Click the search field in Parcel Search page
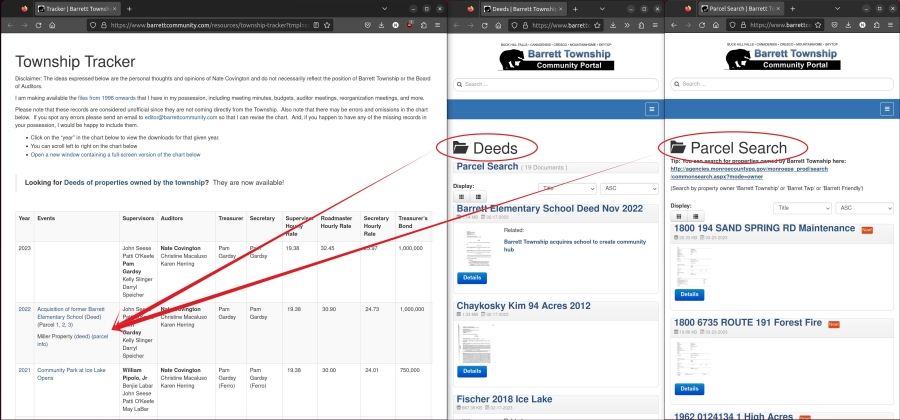 coord(782,84)
